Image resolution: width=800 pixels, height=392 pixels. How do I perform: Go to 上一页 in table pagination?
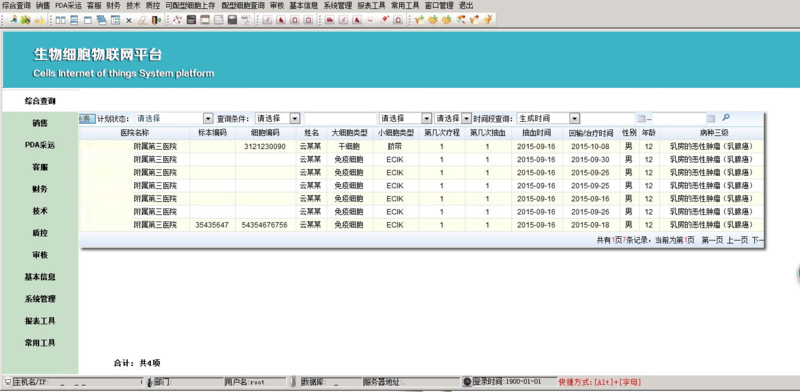point(737,240)
